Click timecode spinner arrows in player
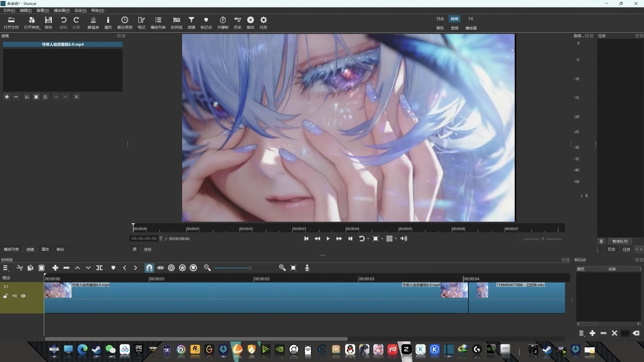The height and width of the screenshot is (362, 644). click(x=161, y=239)
